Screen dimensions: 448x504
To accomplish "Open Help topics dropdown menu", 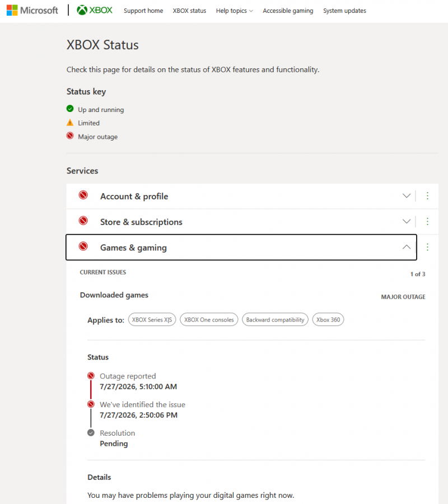I will [x=234, y=11].
